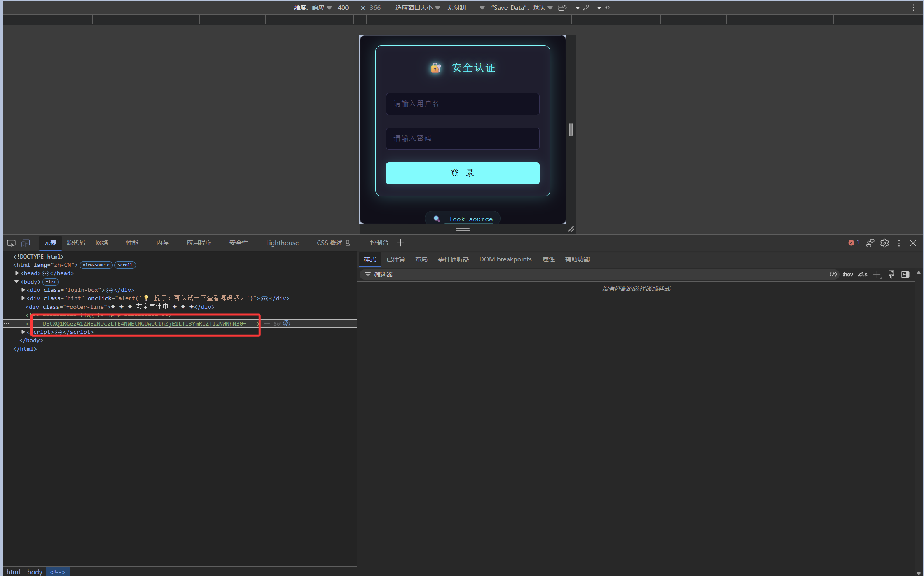Viewport: 924px width, 576px height.
Task: Click the look source hint button
Action: 463,219
